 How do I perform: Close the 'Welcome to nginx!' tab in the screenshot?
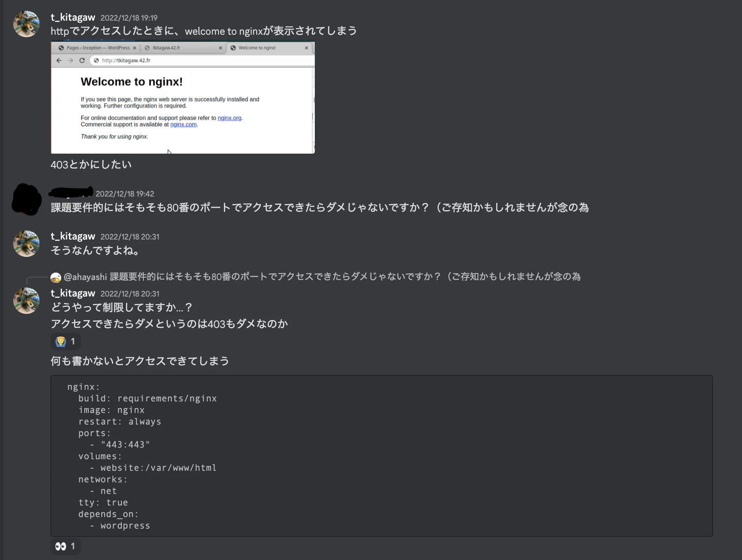[307, 48]
